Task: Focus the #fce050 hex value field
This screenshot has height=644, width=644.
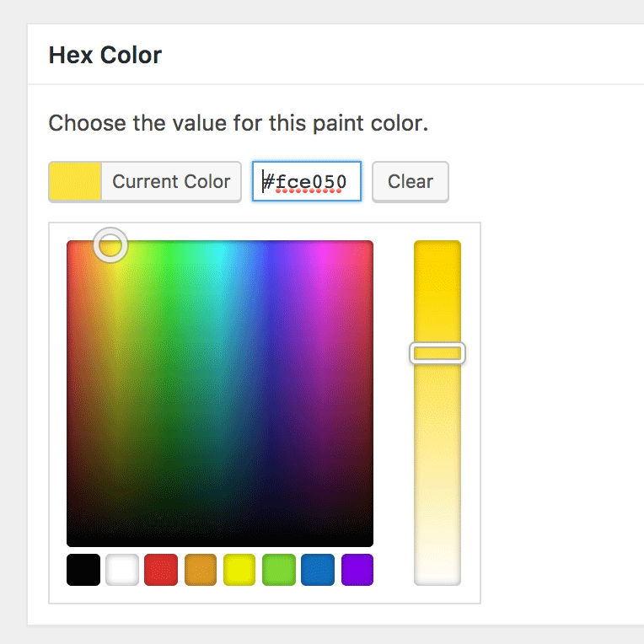Action: [308, 182]
